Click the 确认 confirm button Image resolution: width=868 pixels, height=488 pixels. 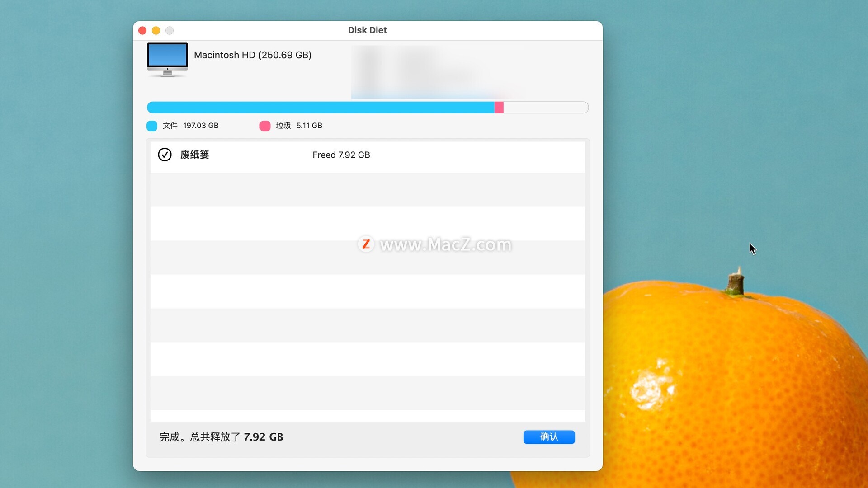(549, 437)
